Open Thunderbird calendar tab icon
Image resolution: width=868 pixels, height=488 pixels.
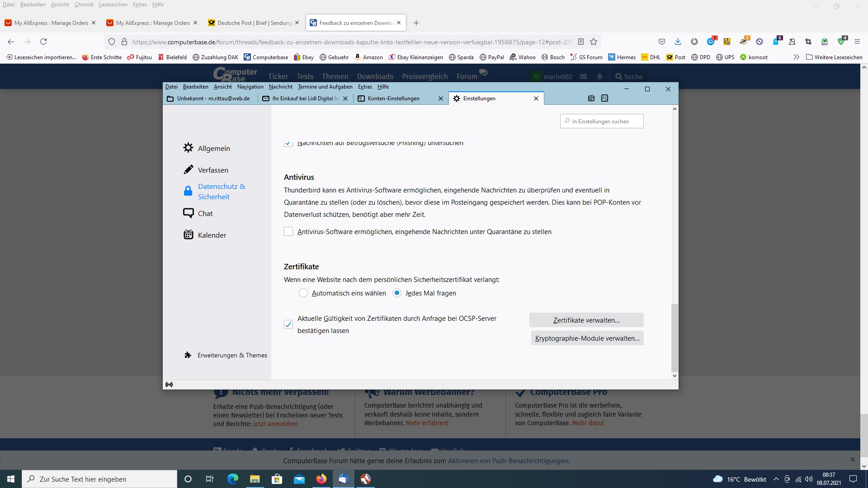591,98
